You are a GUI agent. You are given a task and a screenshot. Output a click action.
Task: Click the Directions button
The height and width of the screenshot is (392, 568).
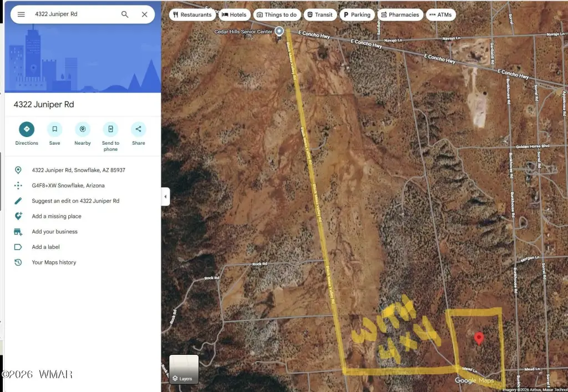click(27, 134)
